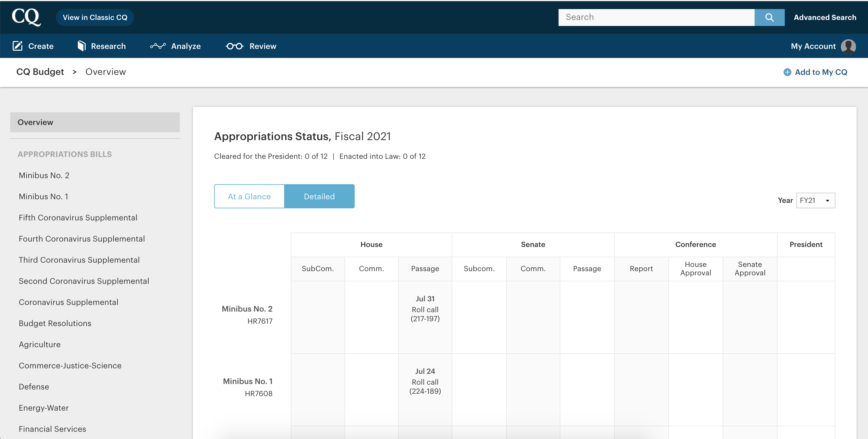Click the Create pencil icon
This screenshot has width=868, height=439.
pos(17,46)
